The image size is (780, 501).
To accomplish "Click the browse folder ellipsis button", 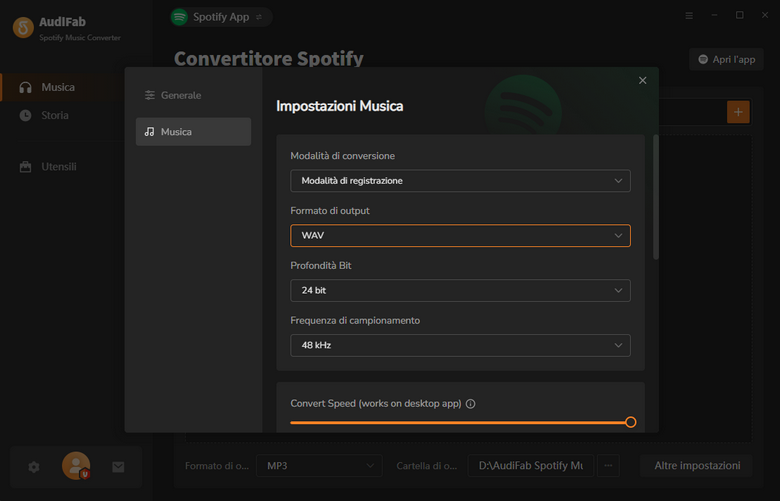I will point(608,466).
